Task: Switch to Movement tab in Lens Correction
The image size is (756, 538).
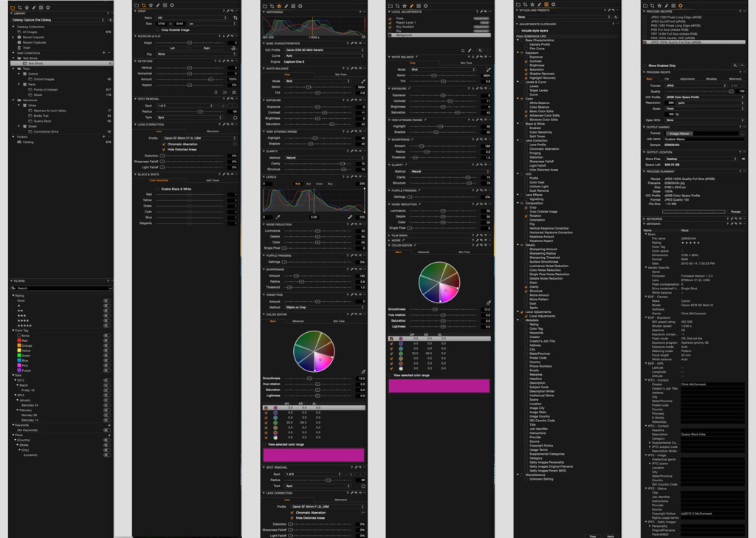Action: coord(213,131)
